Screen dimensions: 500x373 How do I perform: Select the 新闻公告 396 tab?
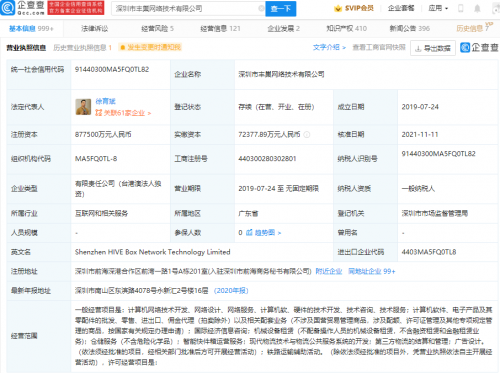click(x=410, y=29)
